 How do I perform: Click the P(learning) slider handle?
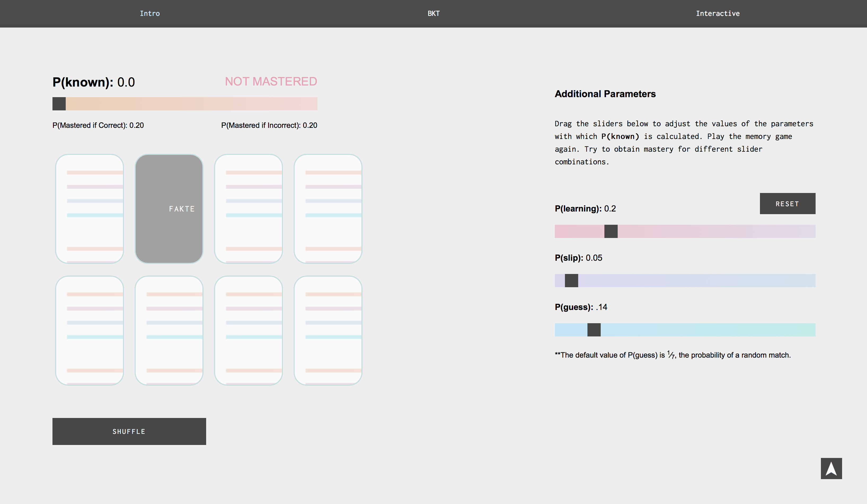611,231
